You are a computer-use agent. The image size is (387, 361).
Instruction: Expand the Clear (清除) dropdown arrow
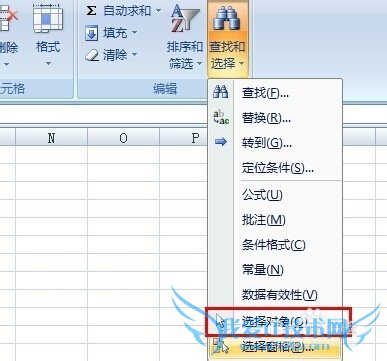point(135,54)
